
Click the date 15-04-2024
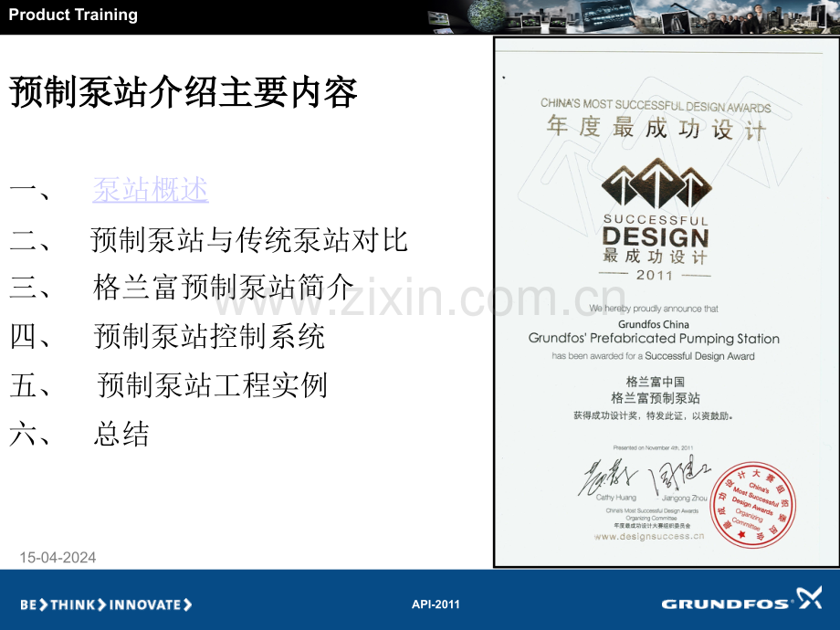(x=58, y=558)
